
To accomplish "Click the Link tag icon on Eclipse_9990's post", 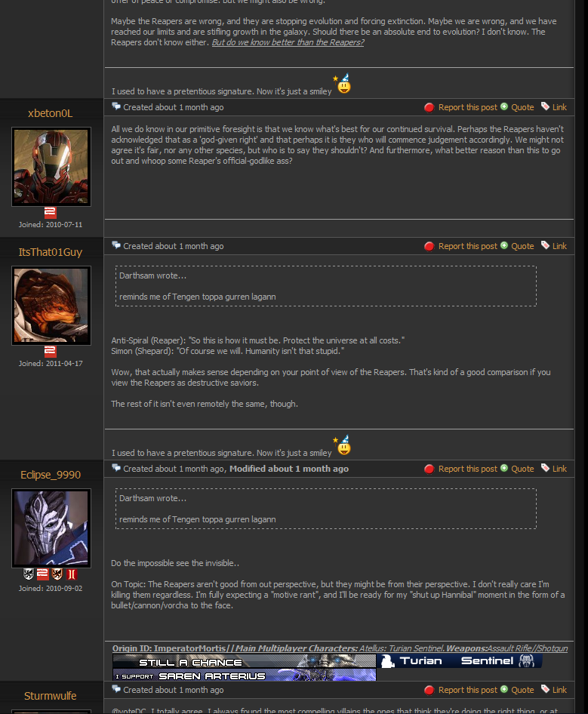I will 545,468.
